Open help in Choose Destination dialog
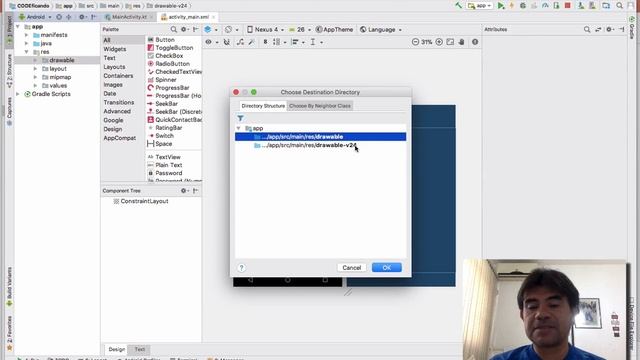Screen dimensions: 640x360 pos(242,268)
